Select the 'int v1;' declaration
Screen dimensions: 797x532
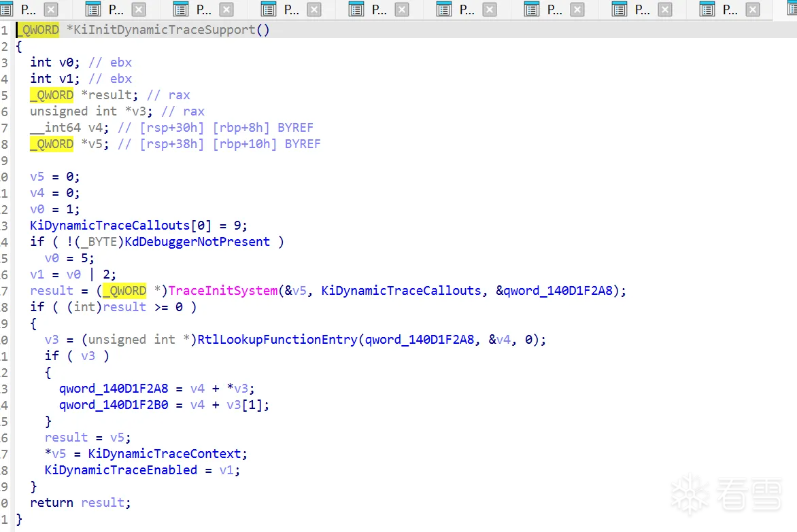click(55, 79)
